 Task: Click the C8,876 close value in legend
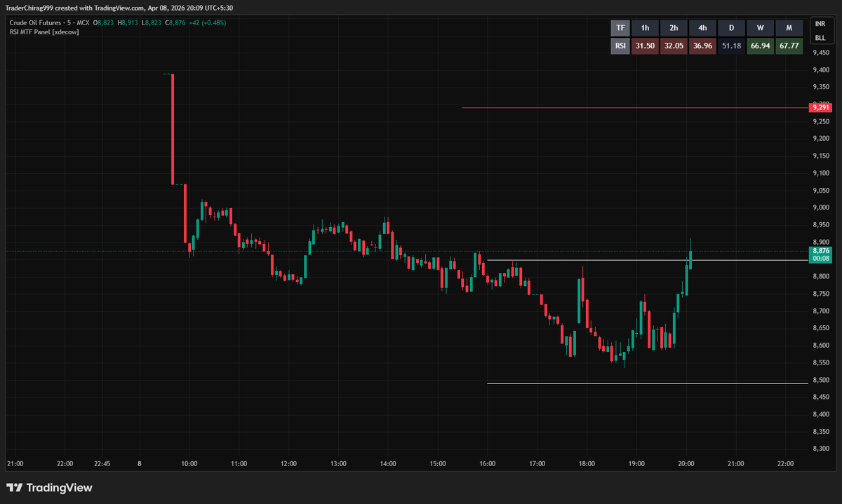tap(176, 22)
